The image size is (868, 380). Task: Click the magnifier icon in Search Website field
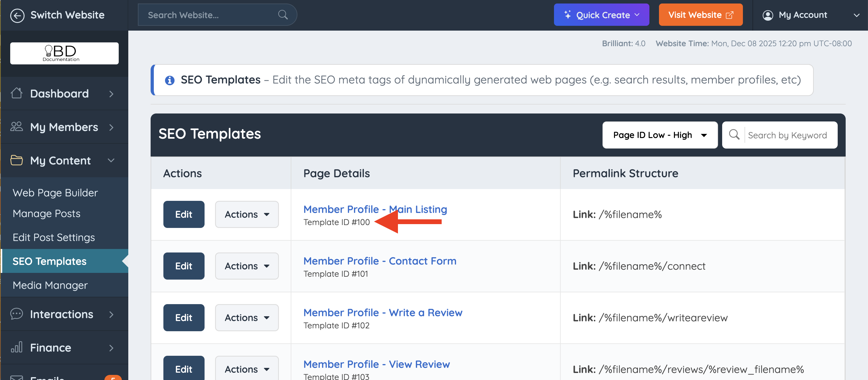click(x=283, y=15)
